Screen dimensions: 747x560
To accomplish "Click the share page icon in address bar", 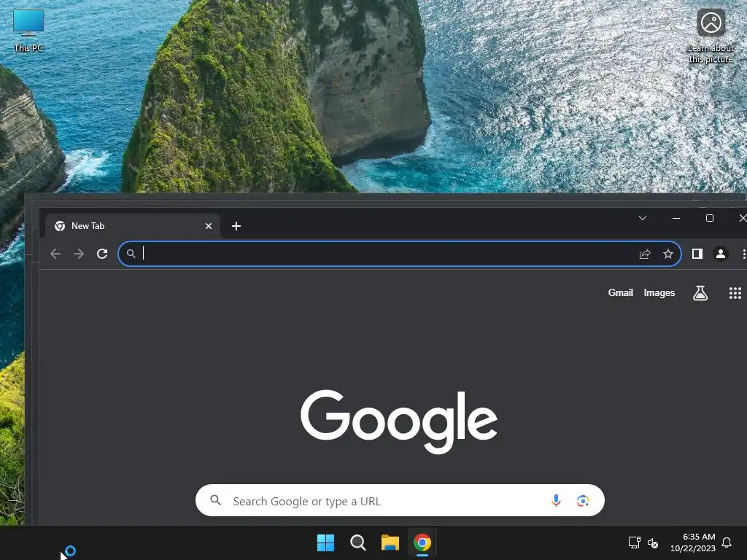I will 645,254.
